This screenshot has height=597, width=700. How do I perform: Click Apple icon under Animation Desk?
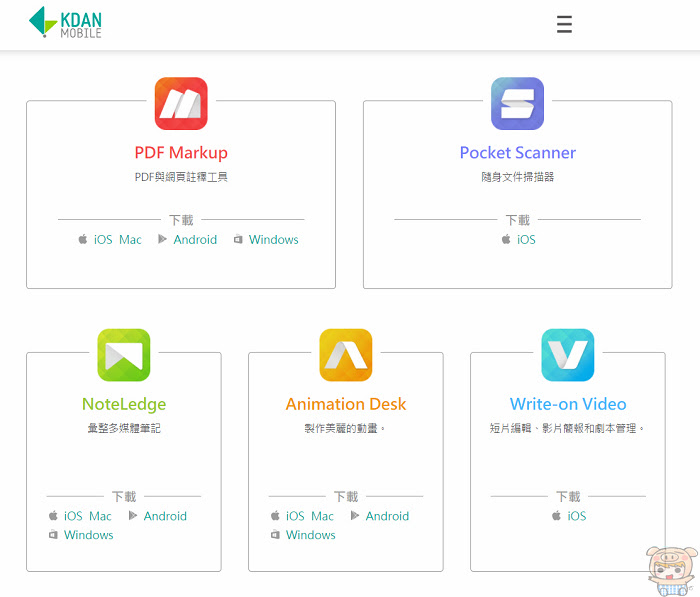pyautogui.click(x=275, y=516)
